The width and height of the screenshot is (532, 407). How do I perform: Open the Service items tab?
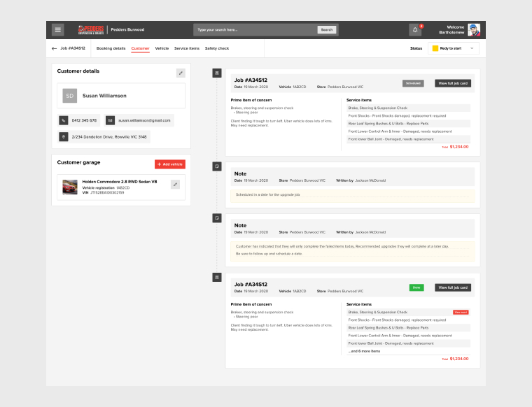[186, 48]
